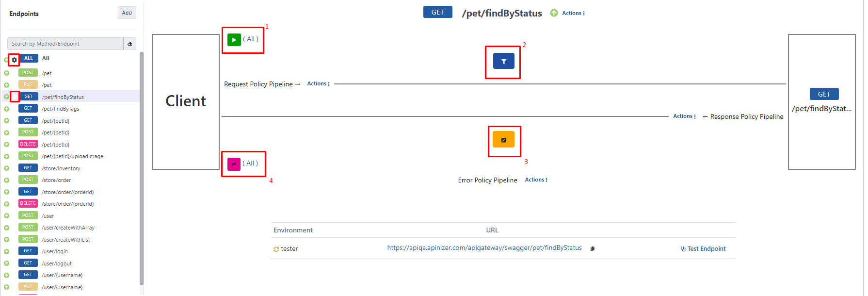Click the Search by Method/Endpoint field
This screenshot has height=296, width=868.
click(65, 44)
